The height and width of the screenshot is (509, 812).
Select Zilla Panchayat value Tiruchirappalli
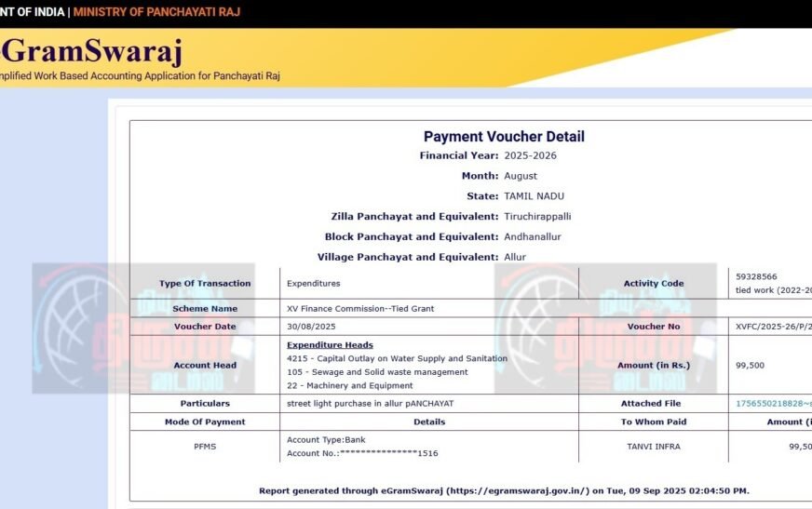tap(537, 217)
